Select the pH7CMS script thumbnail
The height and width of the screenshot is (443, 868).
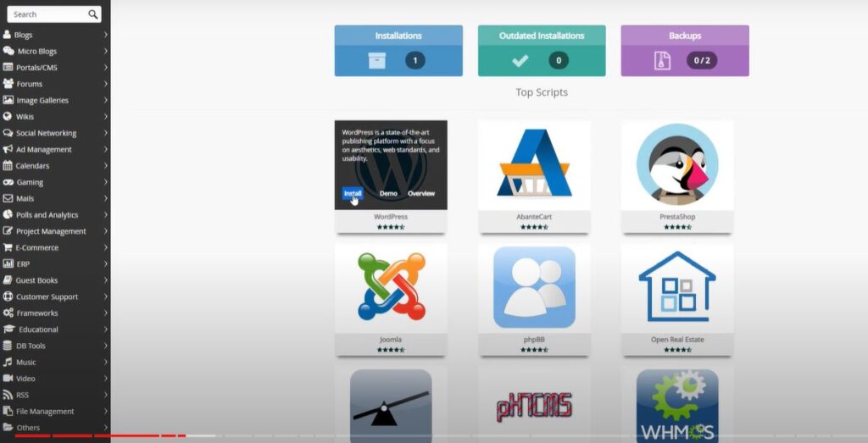pos(534,404)
